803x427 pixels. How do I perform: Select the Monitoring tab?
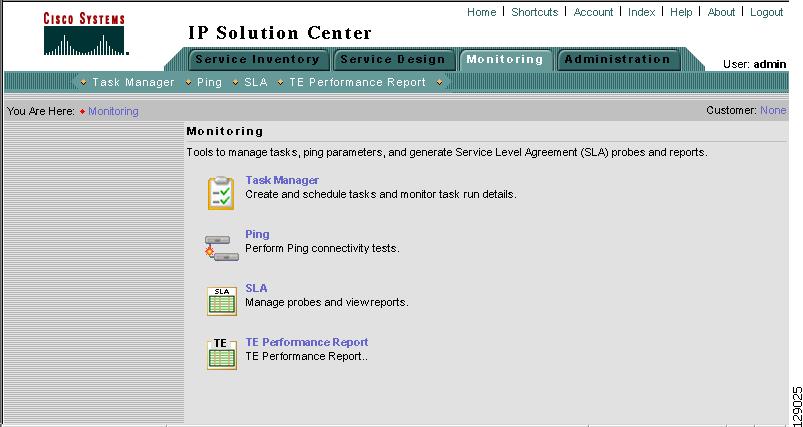pyautogui.click(x=505, y=59)
